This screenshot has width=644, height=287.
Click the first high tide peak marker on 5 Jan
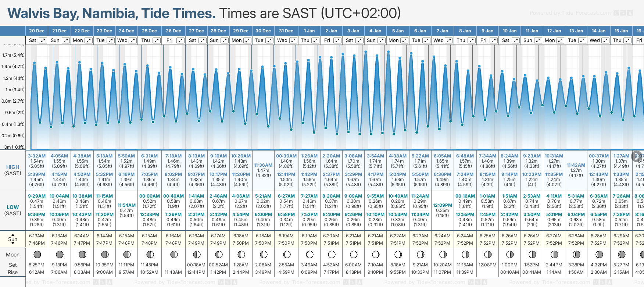point(388,52)
